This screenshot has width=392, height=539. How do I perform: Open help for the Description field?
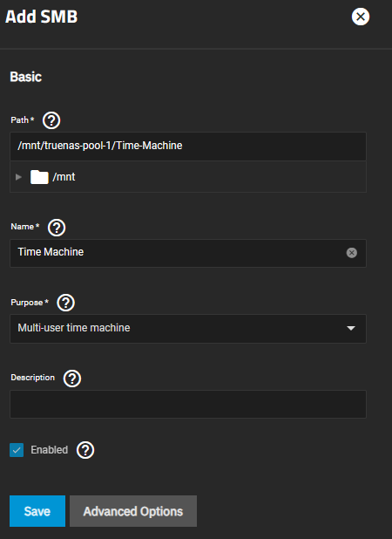[72, 379]
